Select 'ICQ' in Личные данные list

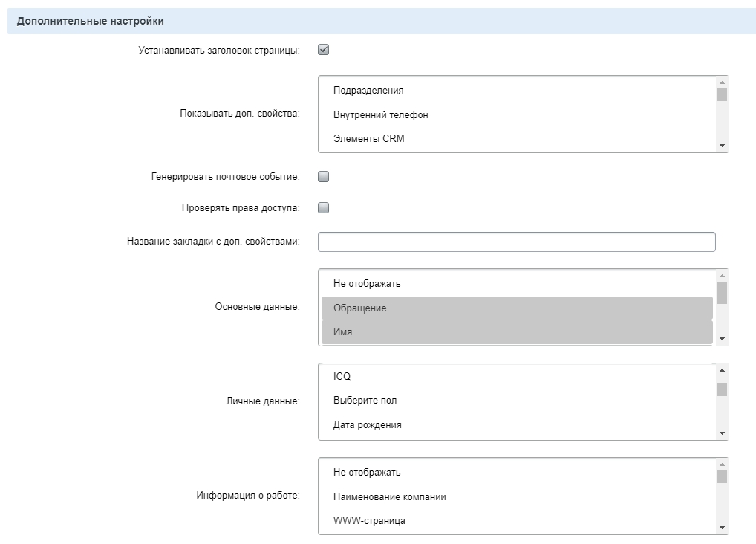[517, 376]
